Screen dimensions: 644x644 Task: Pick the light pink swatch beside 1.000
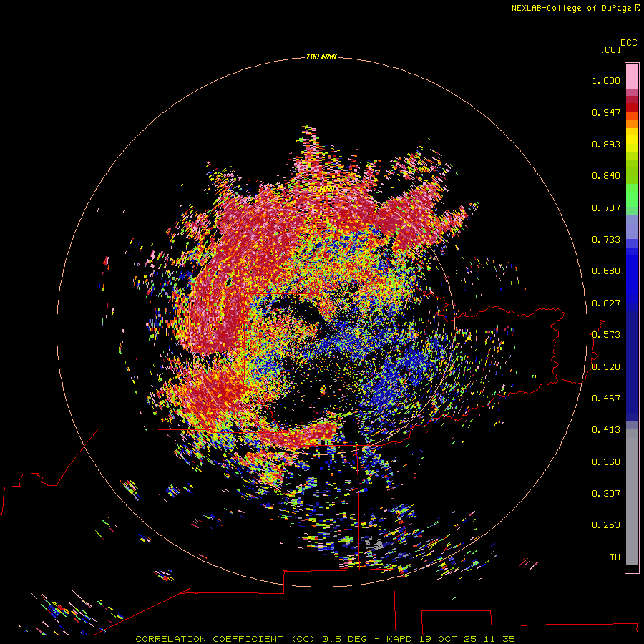tap(632, 77)
